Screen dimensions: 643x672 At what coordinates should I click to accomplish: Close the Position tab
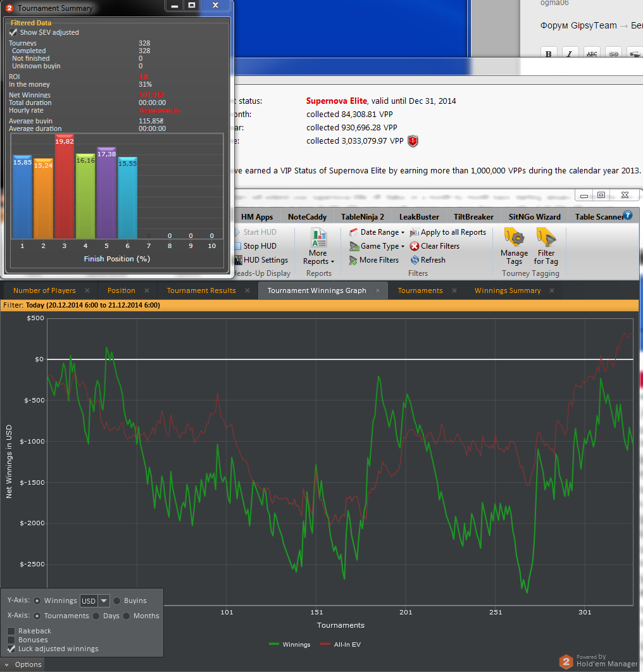click(147, 290)
